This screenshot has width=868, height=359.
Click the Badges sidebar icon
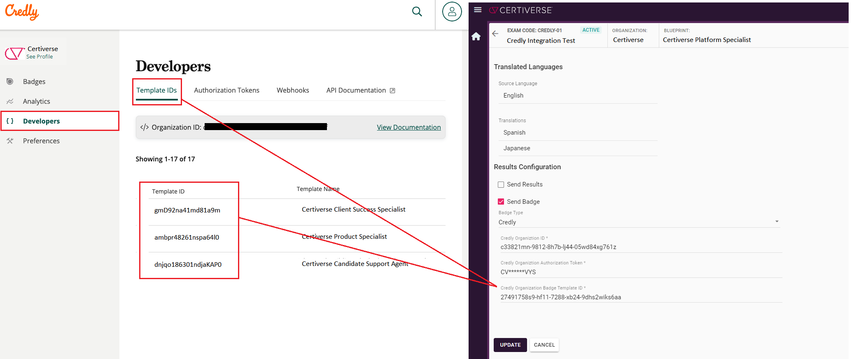pyautogui.click(x=10, y=82)
